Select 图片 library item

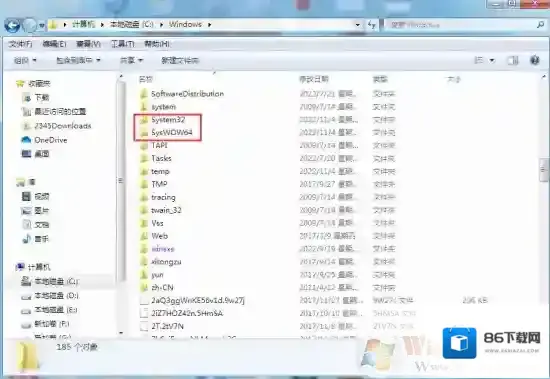point(42,211)
